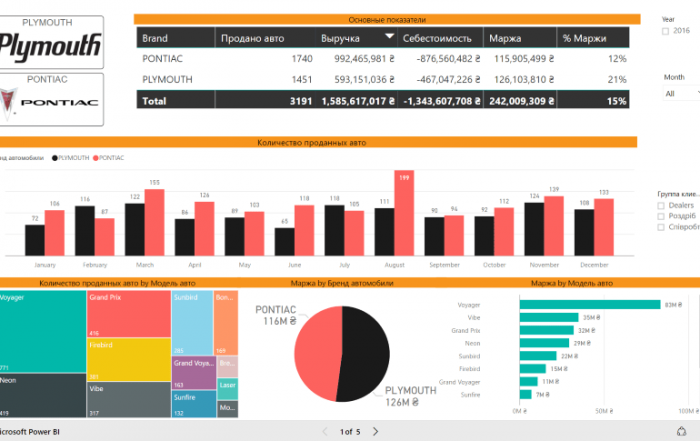The width and height of the screenshot is (700, 441).
Task: Sort table by Себестоимость column header
Action: pos(440,38)
